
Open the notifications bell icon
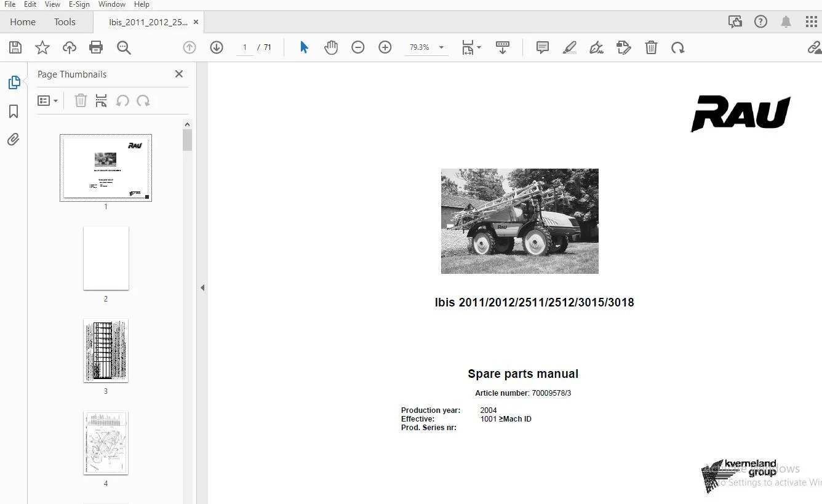point(786,22)
